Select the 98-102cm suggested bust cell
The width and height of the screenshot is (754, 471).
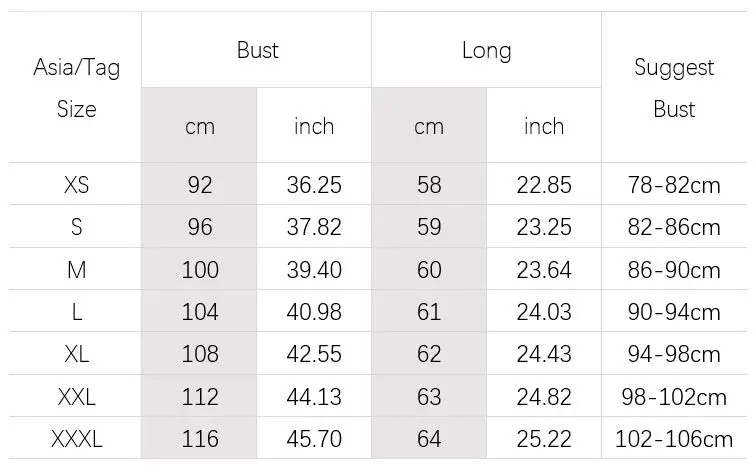[674, 397]
